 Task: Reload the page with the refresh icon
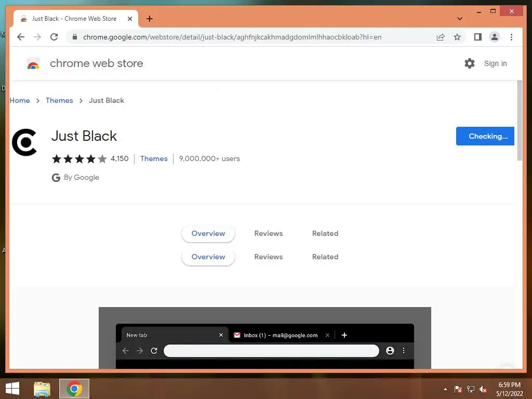tap(54, 37)
